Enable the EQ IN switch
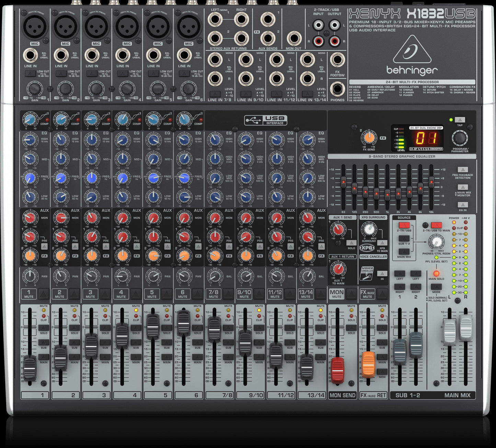The image size is (496, 448). point(463,205)
